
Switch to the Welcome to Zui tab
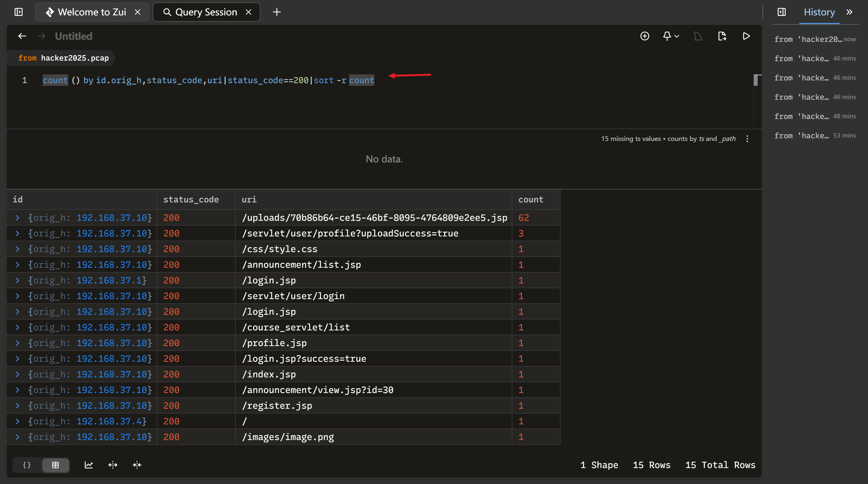point(92,12)
